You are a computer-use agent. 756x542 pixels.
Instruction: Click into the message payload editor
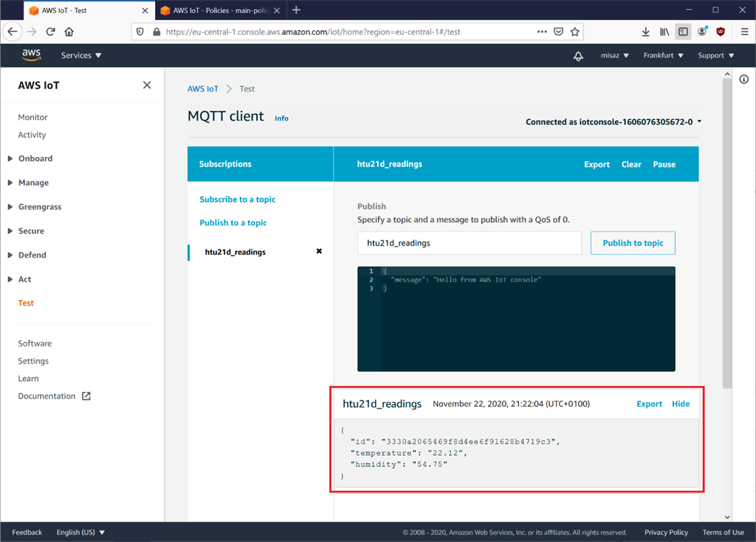pyautogui.click(x=516, y=319)
